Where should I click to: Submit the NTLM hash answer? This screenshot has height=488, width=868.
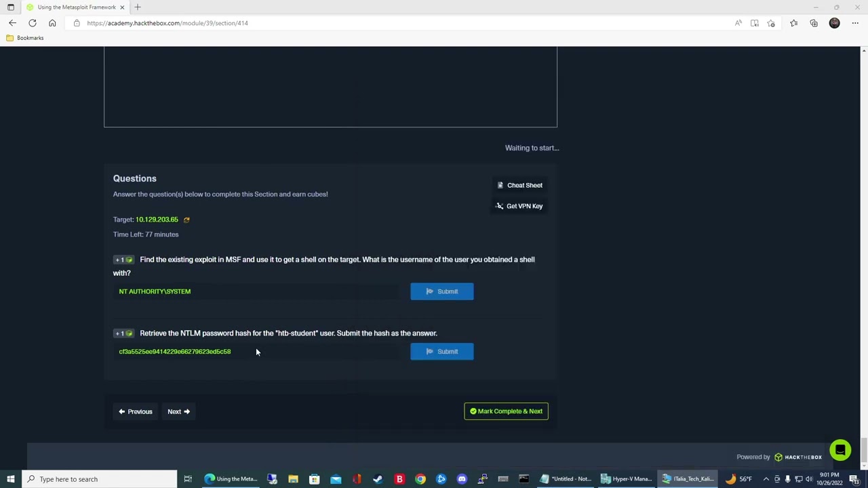tap(442, 352)
